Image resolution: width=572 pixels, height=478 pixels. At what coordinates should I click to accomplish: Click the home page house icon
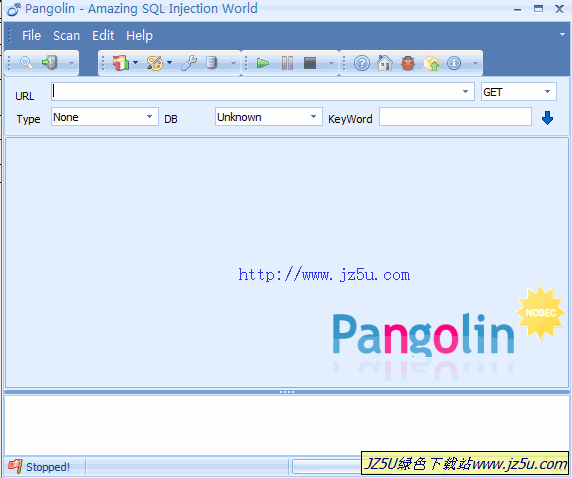tap(385, 63)
